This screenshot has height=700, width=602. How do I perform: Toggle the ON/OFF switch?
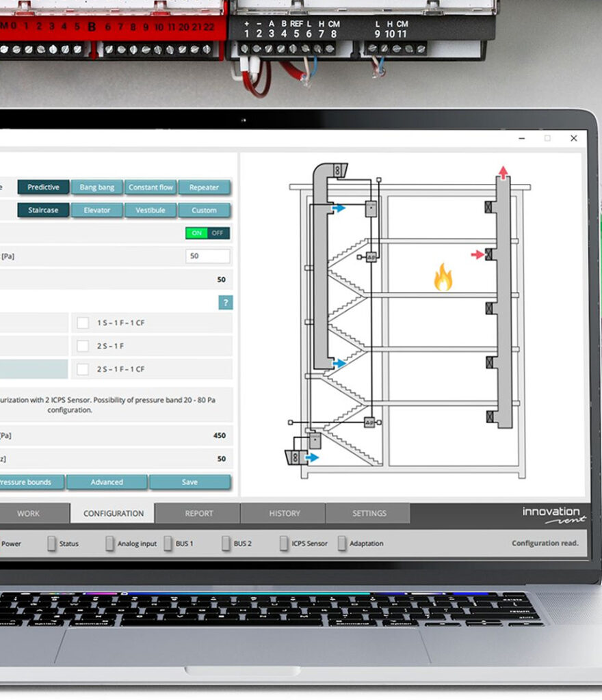pos(207,233)
